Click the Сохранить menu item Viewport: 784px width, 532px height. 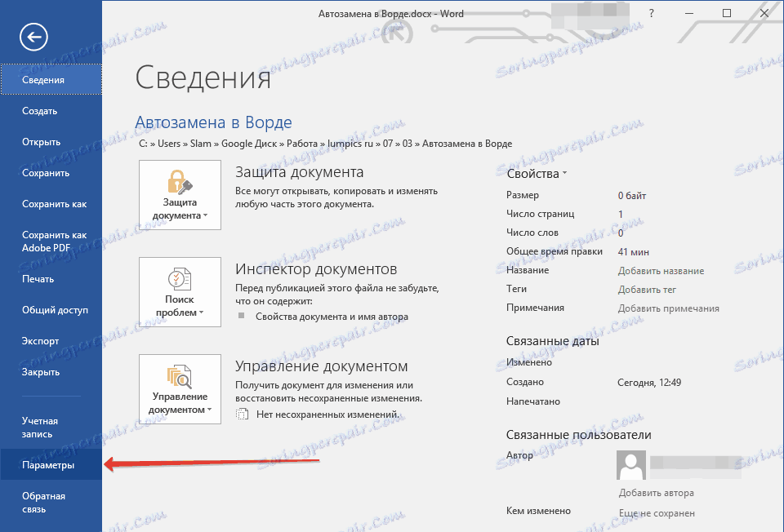(51, 173)
